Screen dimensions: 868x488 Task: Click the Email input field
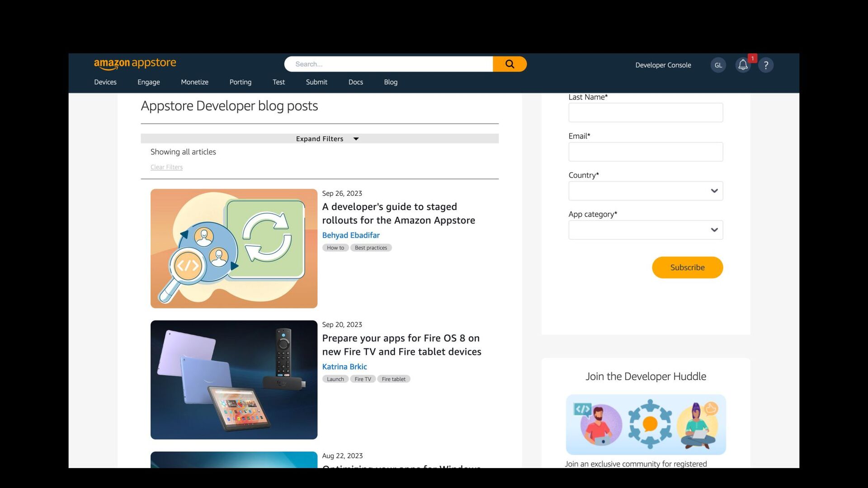[x=646, y=152]
